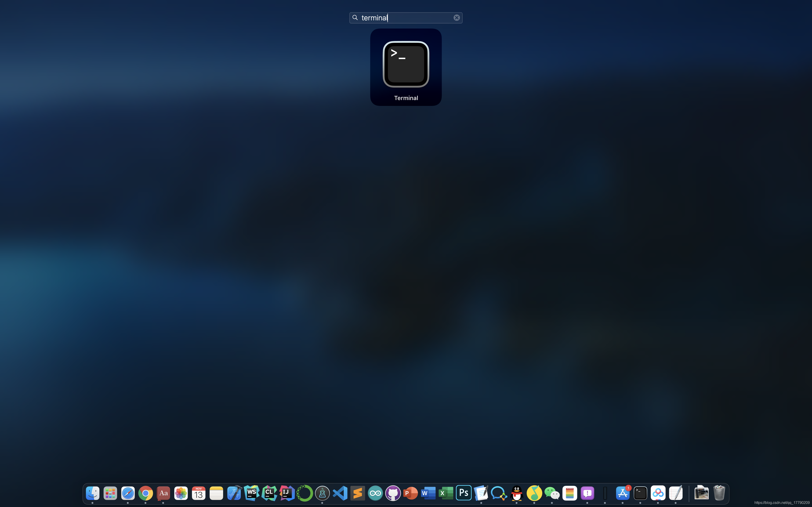Open Finder from the Dock
Viewport: 812px width, 507px height.
click(92, 493)
